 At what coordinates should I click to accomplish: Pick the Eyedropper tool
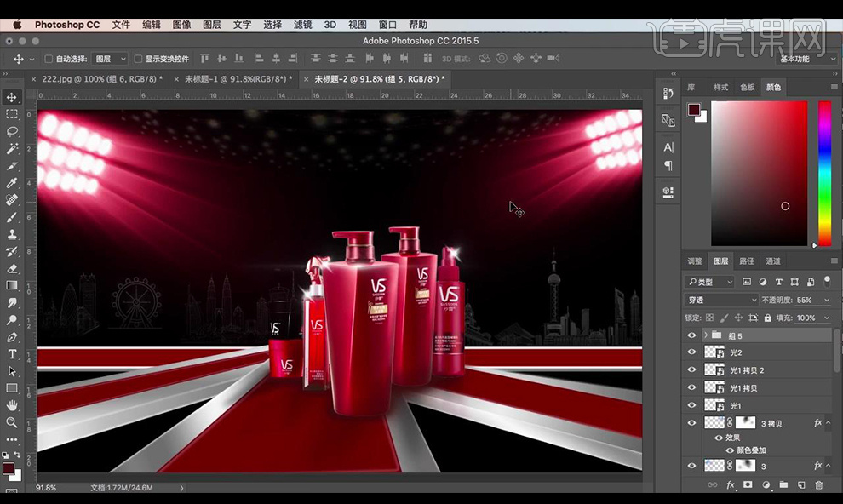(12, 183)
